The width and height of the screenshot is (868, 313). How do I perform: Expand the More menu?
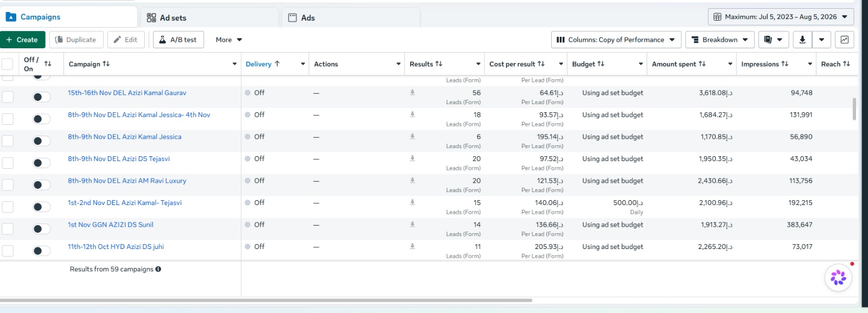pyautogui.click(x=228, y=40)
